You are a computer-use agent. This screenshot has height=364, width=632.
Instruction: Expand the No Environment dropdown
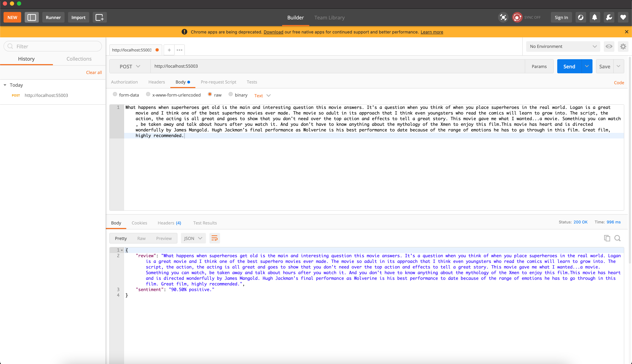[x=563, y=47]
